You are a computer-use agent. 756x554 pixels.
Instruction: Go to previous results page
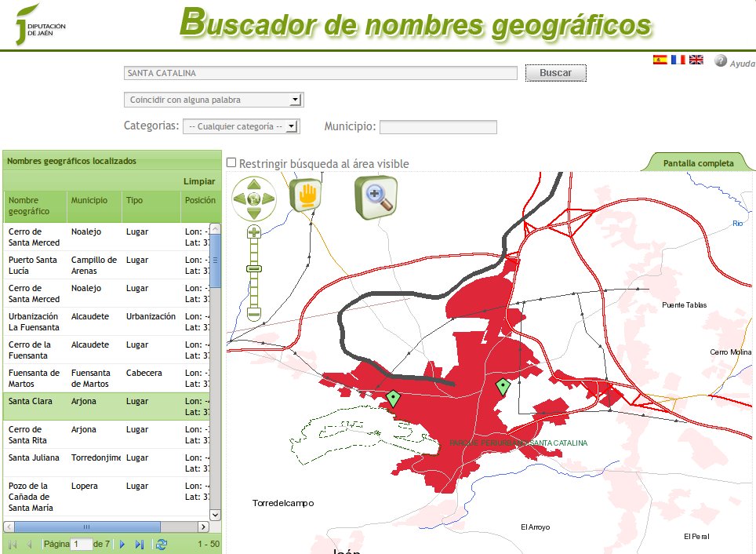29,544
